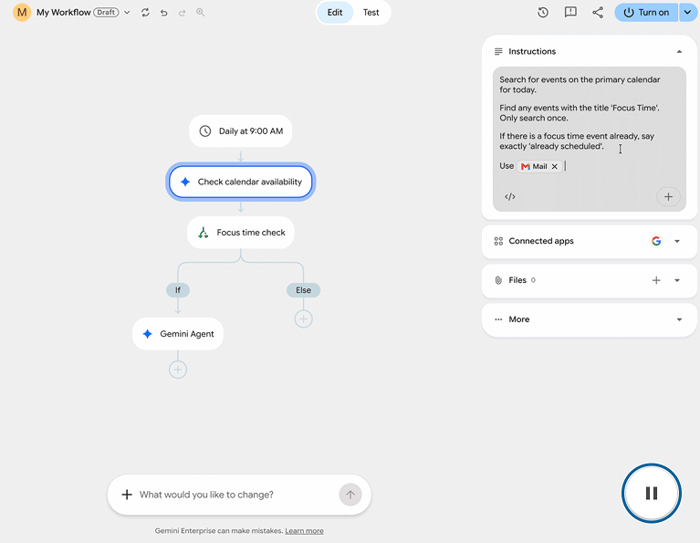Screen dimensions: 700x543
Task: Select the Check calendar availability node
Action: point(241,182)
